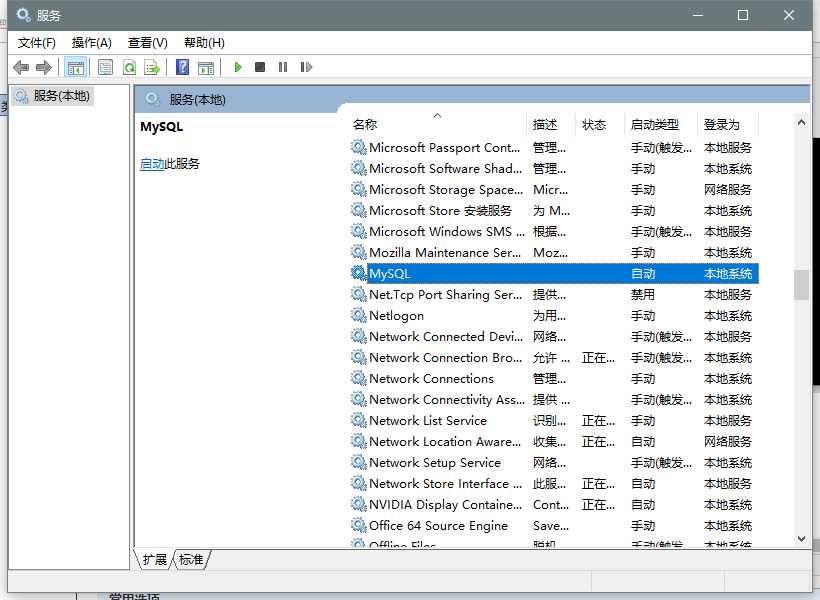
Task: Click the Export List toolbar icon
Action: [x=152, y=67]
